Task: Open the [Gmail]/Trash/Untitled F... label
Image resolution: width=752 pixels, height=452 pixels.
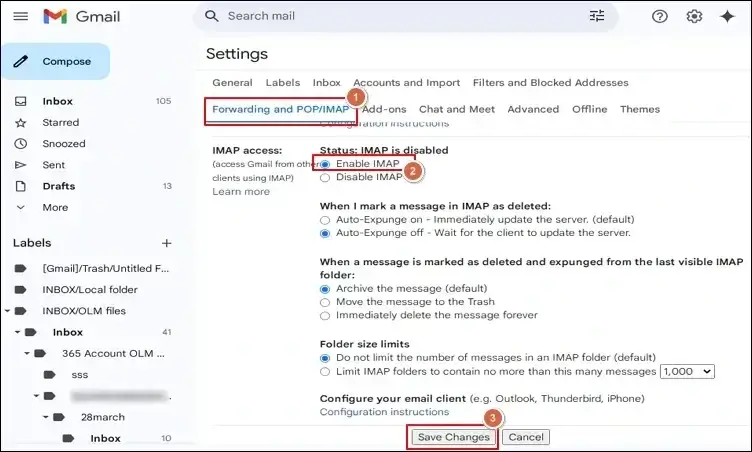Action: [x=106, y=268]
